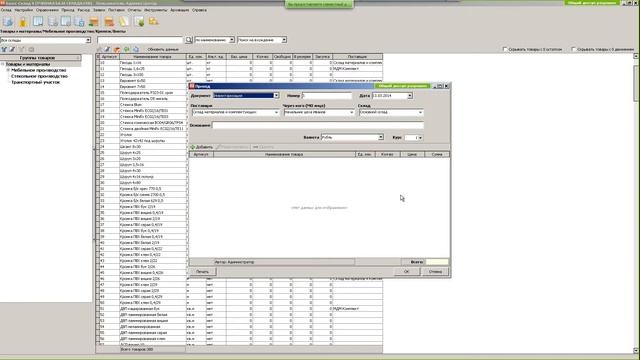The width and height of the screenshot is (640, 360).
Task: Enable the first checkbox at right about zero stock
Action: tap(505, 49)
